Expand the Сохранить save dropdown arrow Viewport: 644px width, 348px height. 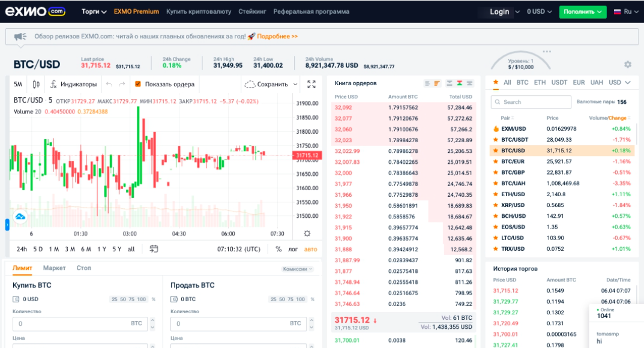295,85
